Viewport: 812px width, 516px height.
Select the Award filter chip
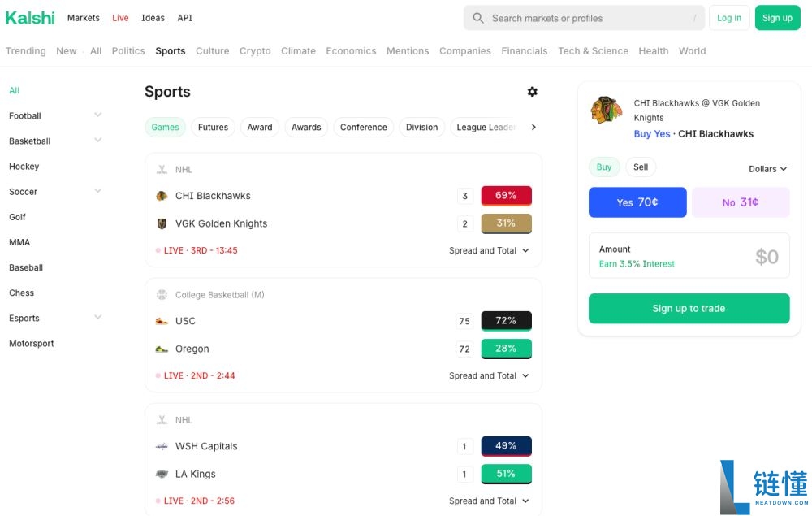click(x=260, y=128)
